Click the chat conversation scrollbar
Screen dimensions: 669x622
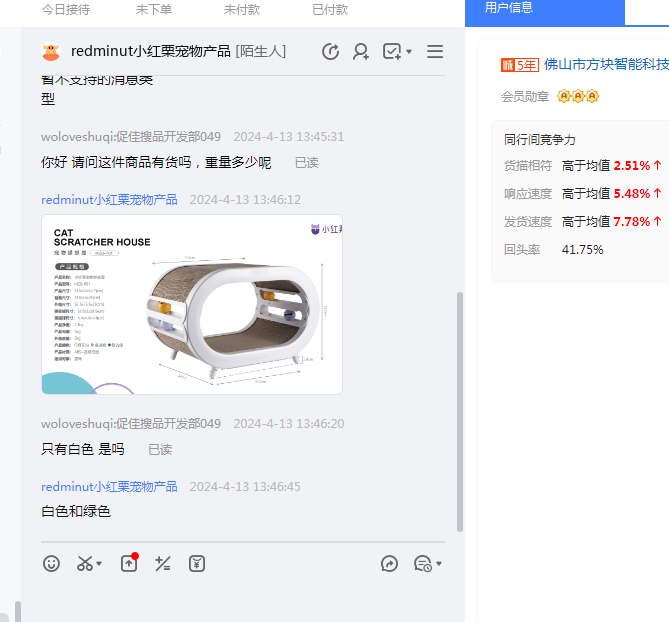pyautogui.click(x=460, y=410)
